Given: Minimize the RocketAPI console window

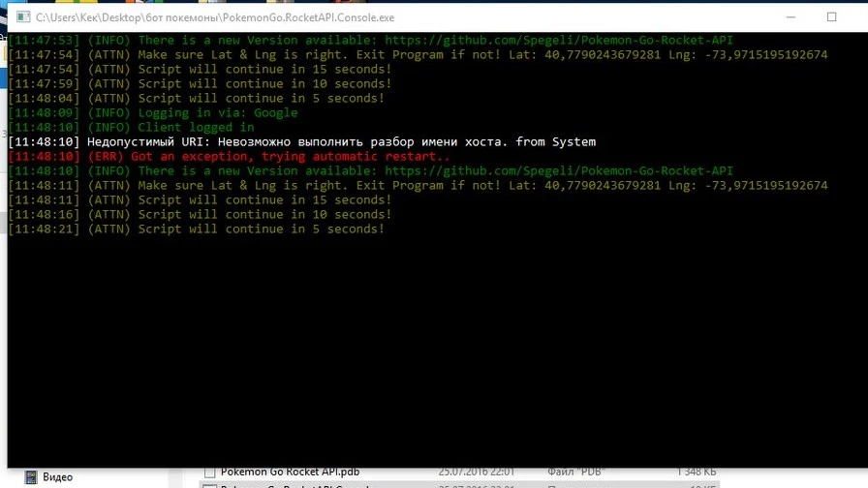Looking at the screenshot, I should [x=790, y=17].
